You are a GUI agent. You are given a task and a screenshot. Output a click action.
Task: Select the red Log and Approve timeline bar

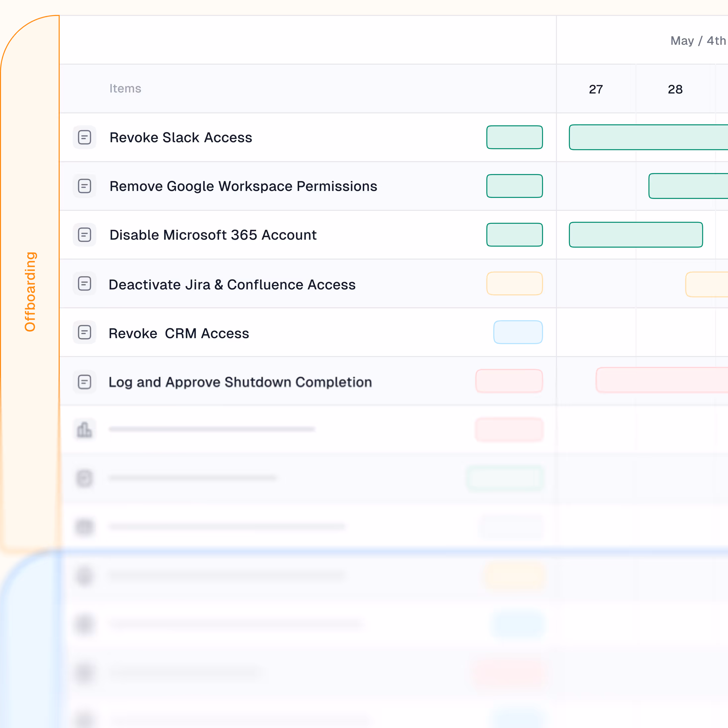661,380
